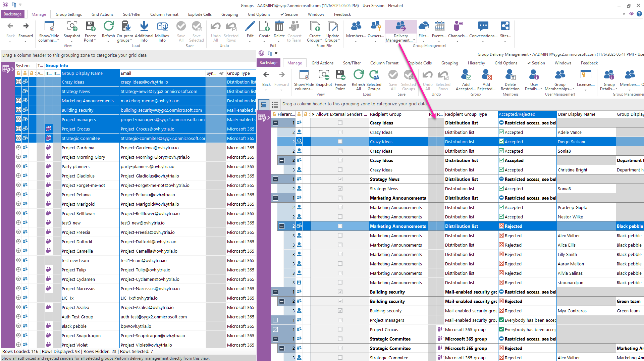The height and width of the screenshot is (361, 644).
Task: Collapse the Rejected Marketing Announcements Black pebble node
Action: (282, 226)
